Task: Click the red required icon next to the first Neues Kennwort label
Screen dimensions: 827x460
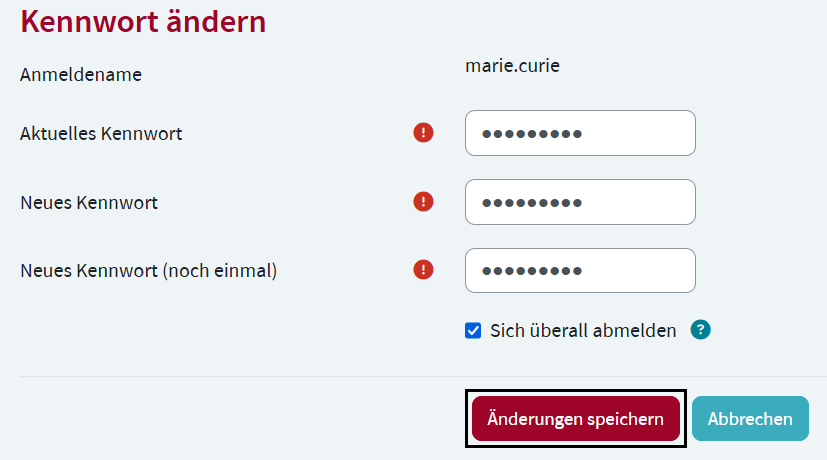Action: pos(424,202)
